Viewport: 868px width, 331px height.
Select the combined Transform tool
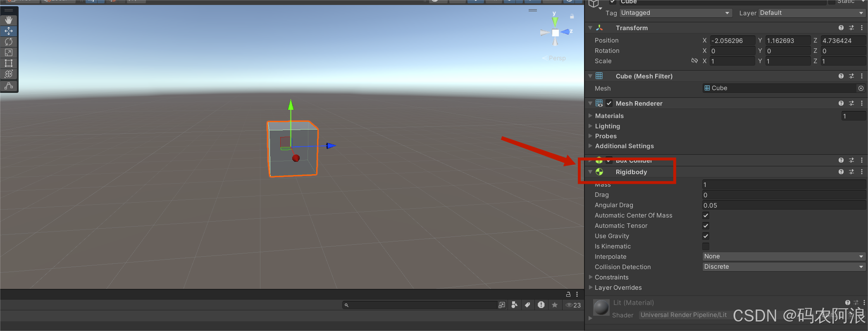pyautogui.click(x=9, y=74)
